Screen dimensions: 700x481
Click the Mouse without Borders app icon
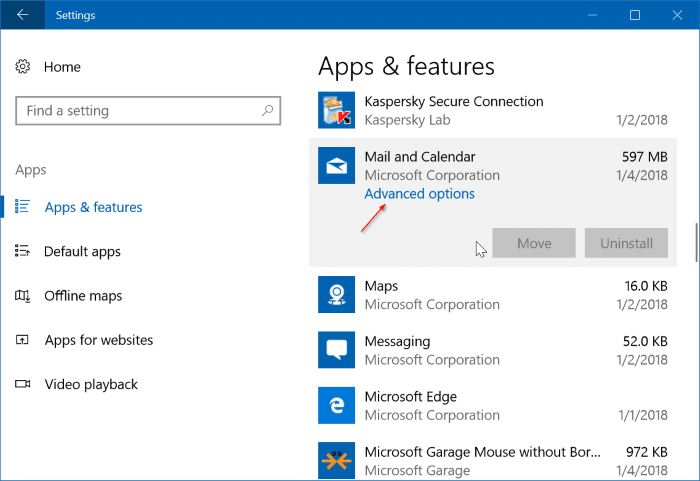[336, 460]
